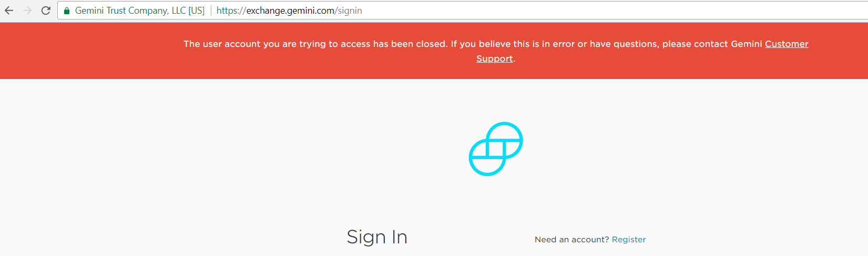
Task: Click the '/signin' path in the URL
Action: (x=348, y=11)
